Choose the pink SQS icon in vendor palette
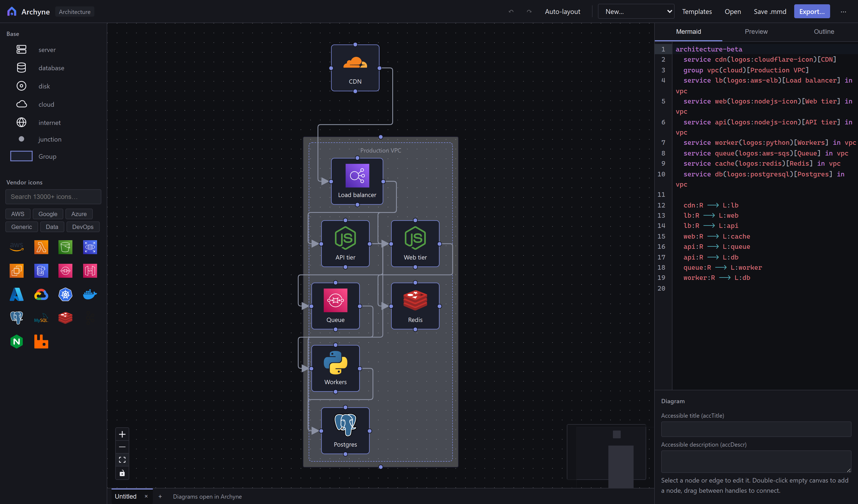Viewport: 858px width, 504px height. coord(65,271)
